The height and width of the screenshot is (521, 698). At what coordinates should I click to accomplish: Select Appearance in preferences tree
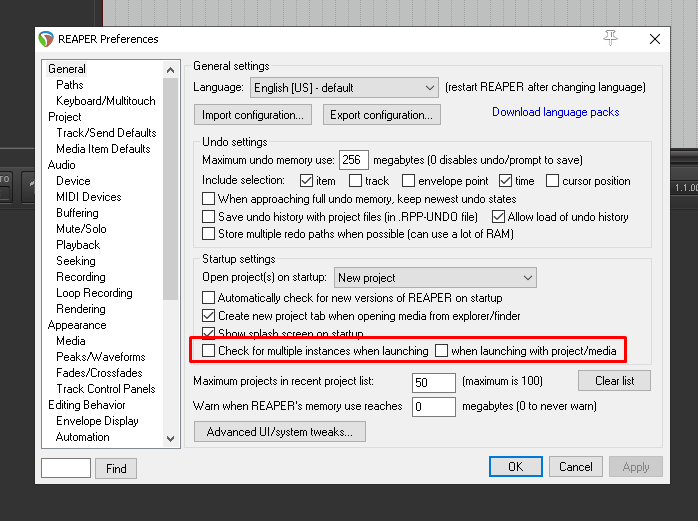pyautogui.click(x=77, y=326)
